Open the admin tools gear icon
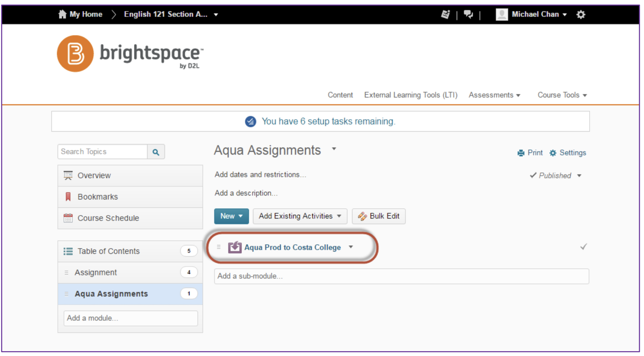 pos(581,15)
